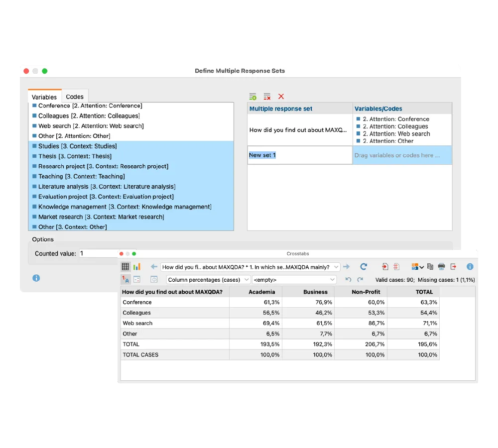Toggle the value labels 1A icon
Viewport: 498px width, 448px height.
click(x=125, y=279)
